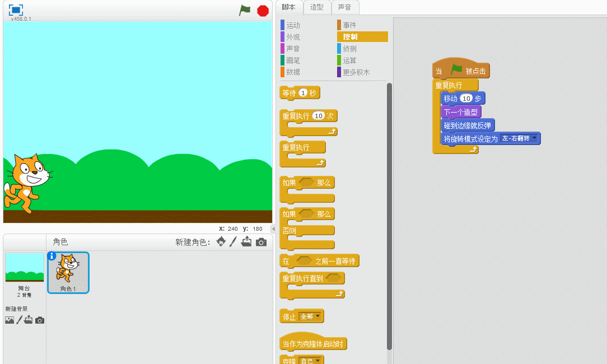Screen dimensions: 607x364
Task: Click the 在 之前一直等待 block
Action: coord(319,261)
